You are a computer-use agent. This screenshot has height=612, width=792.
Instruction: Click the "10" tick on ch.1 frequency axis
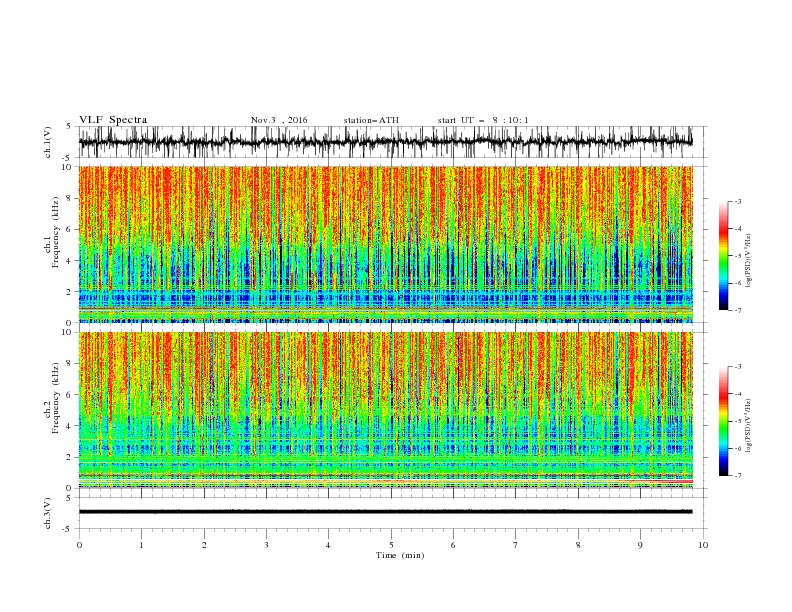(x=67, y=167)
